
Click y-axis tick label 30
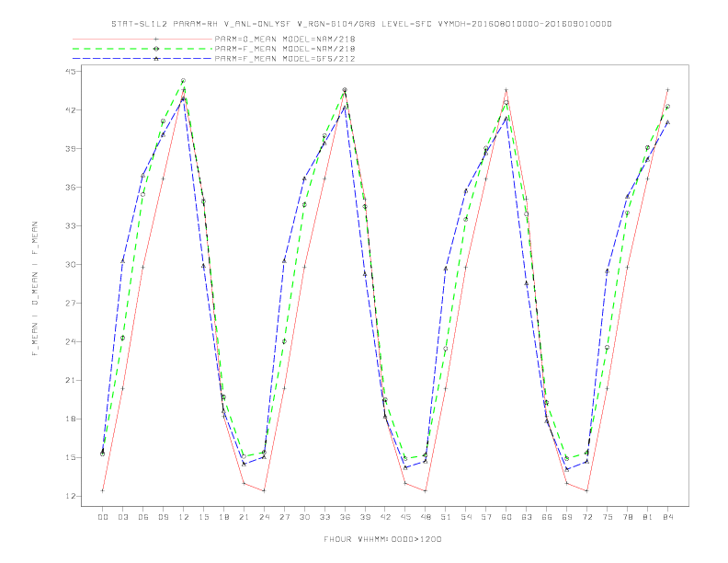tap(71, 264)
